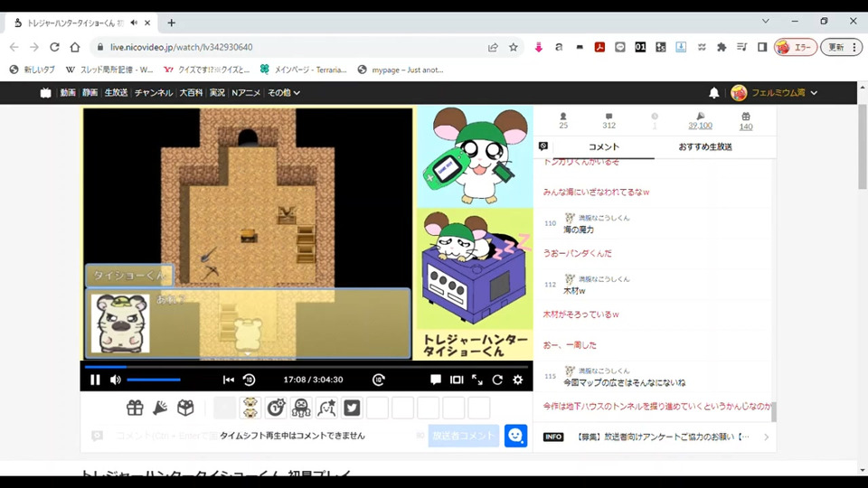The image size is (868, 488).
Task: Click the comment input field
Action: coord(266,436)
